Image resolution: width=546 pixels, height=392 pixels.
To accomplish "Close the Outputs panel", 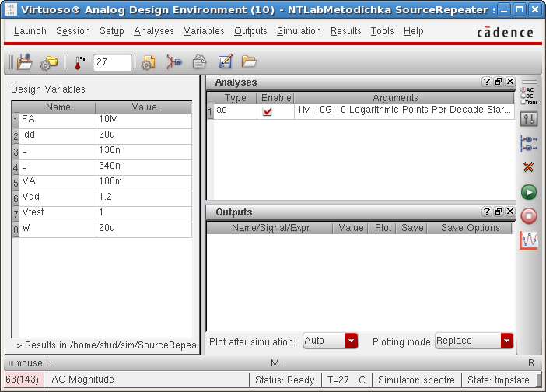I will point(510,212).
